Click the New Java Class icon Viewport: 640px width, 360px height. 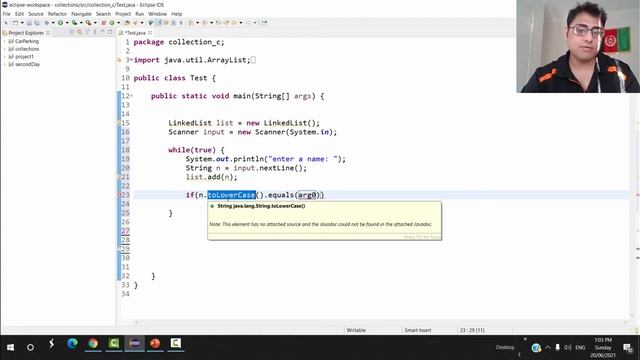click(x=112, y=23)
